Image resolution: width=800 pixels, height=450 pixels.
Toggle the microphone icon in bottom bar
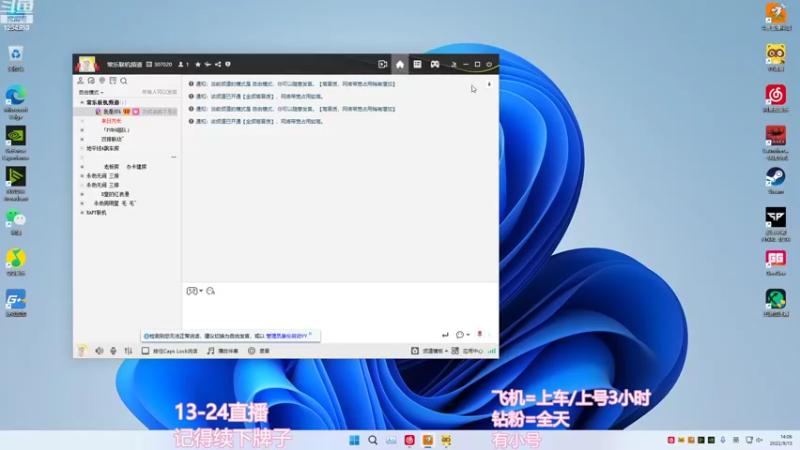click(113, 351)
